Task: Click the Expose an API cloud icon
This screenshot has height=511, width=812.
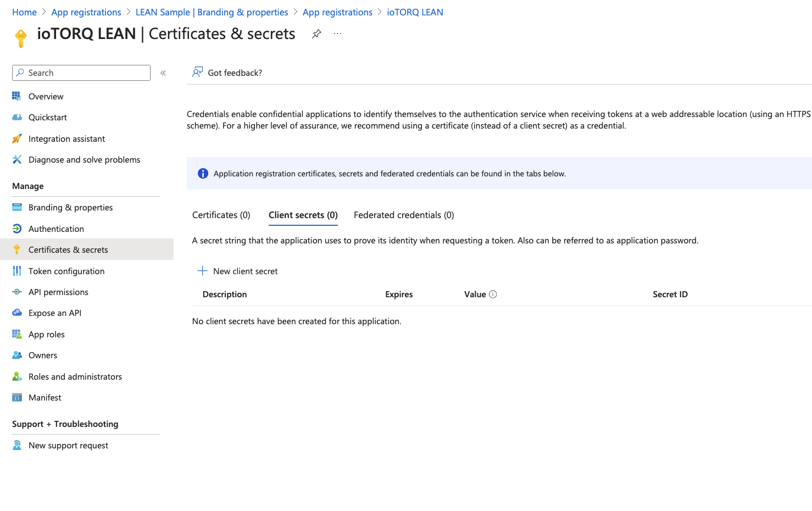Action: point(17,313)
